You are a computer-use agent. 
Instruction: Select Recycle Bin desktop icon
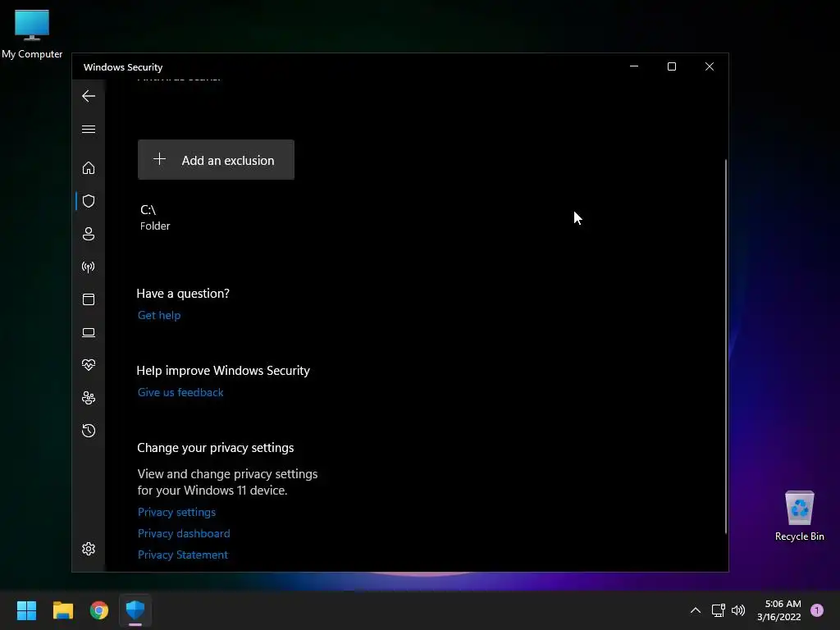point(799,516)
